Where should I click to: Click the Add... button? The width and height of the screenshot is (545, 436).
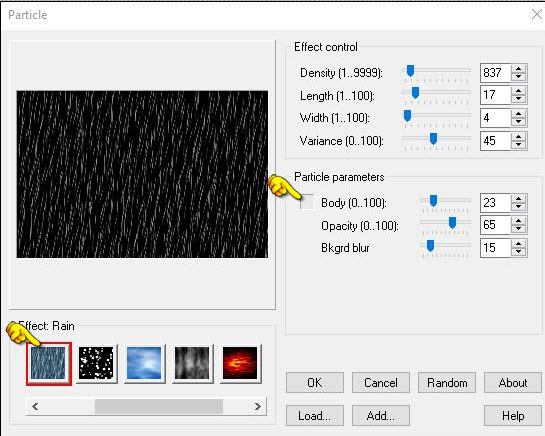(381, 415)
